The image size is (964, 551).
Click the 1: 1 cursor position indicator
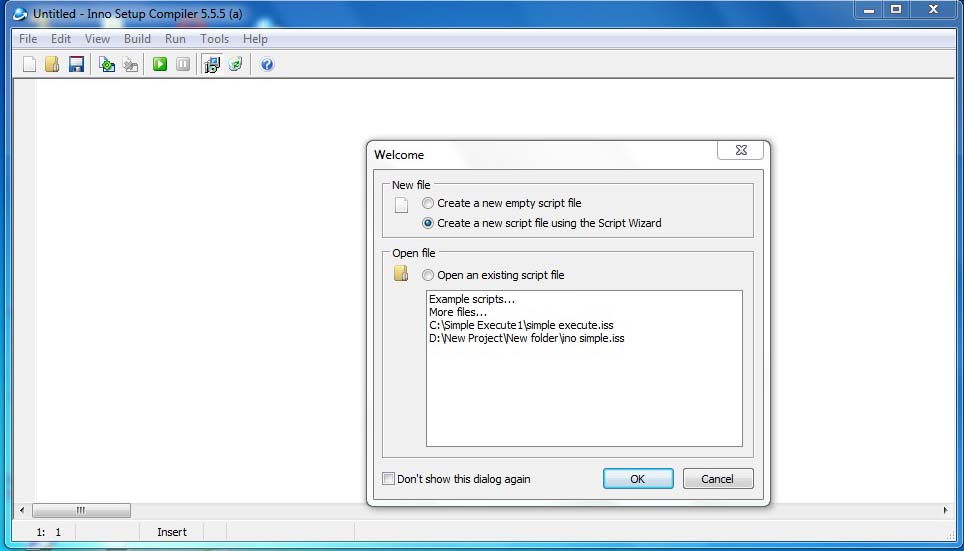[49, 532]
